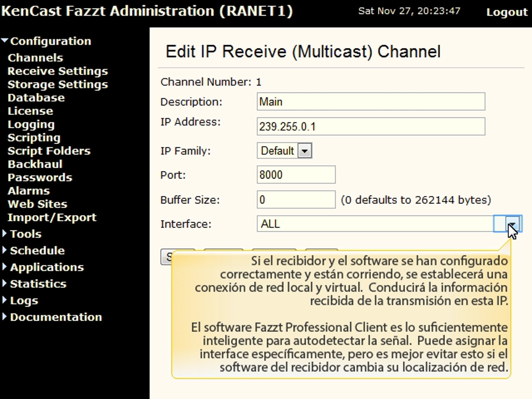Open the IP Family dropdown
This screenshot has width=532, height=399.
tap(285, 151)
